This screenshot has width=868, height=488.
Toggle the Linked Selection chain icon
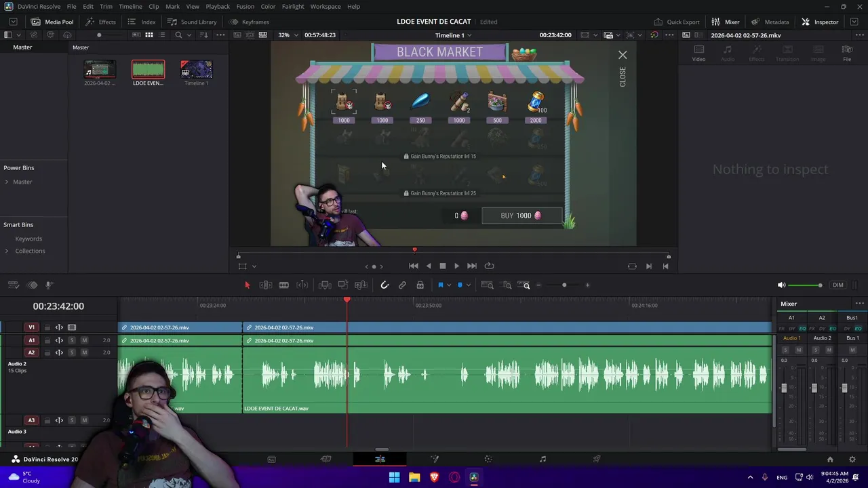pyautogui.click(x=402, y=285)
